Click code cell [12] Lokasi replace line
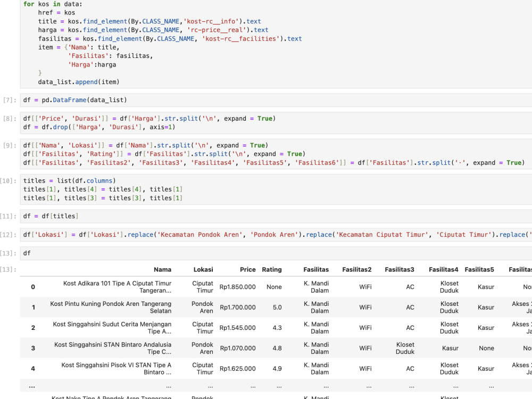The width and height of the screenshot is (532, 399). pyautogui.click(x=276, y=235)
